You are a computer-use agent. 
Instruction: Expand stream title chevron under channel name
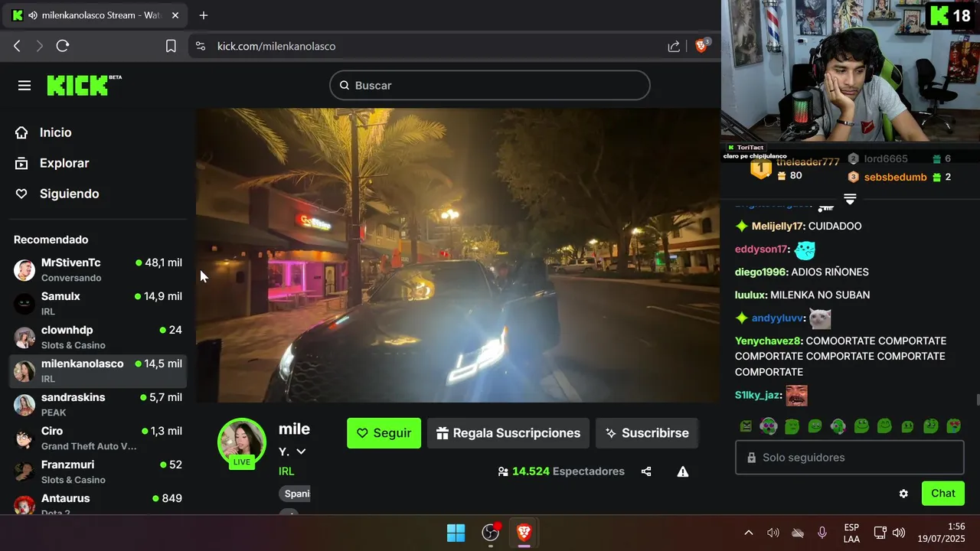tap(301, 452)
